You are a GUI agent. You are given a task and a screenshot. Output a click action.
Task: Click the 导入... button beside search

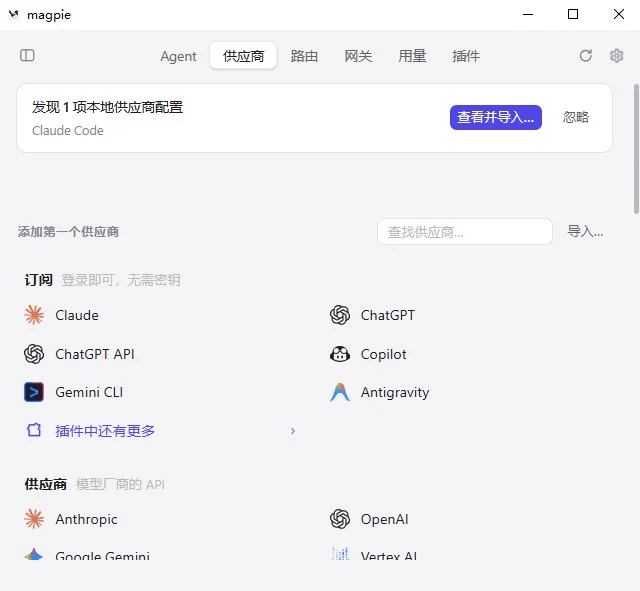pos(585,232)
